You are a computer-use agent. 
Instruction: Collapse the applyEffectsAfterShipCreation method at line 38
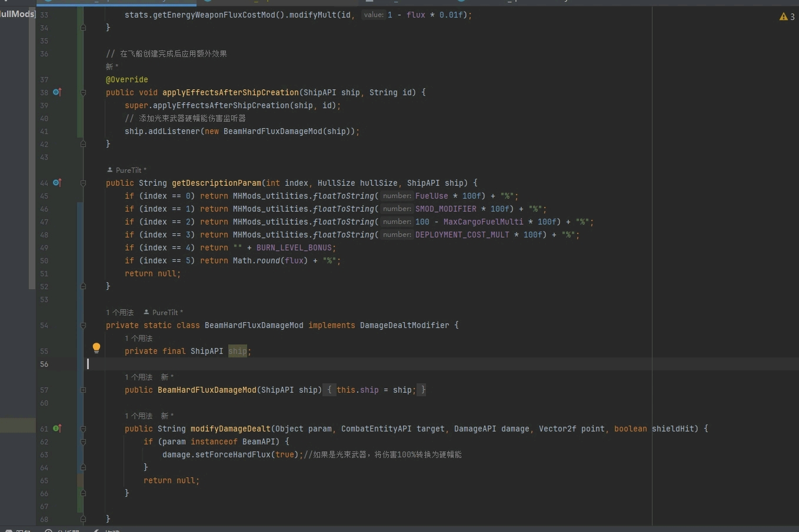[x=83, y=92]
